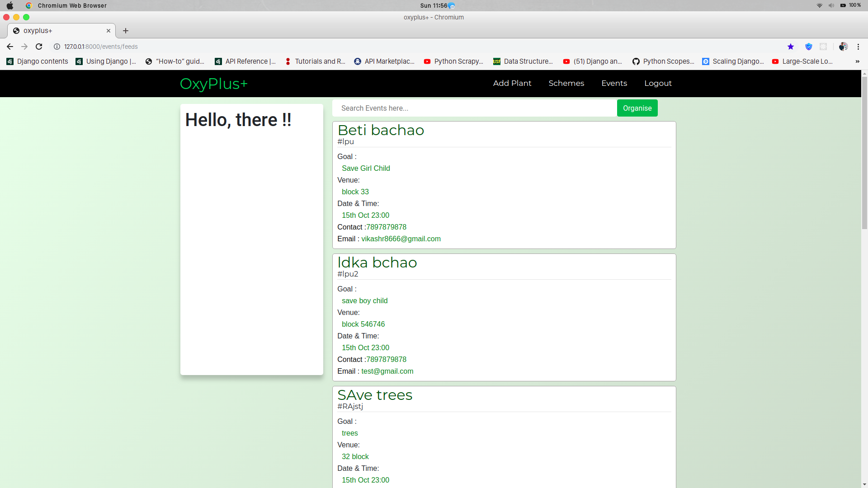Open Django contents bookmark
The image size is (868, 488).
38,61
